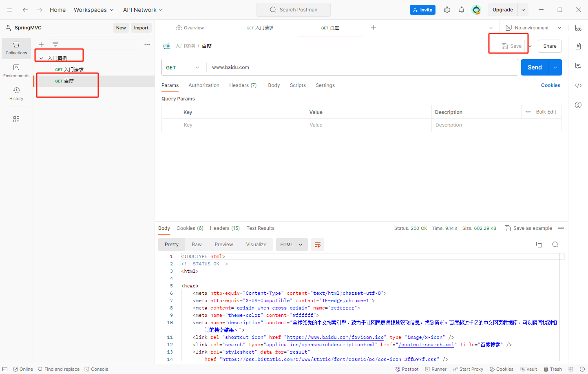This screenshot has width=588, height=374.
Task: Open the Test Results tab
Action: tap(261, 228)
